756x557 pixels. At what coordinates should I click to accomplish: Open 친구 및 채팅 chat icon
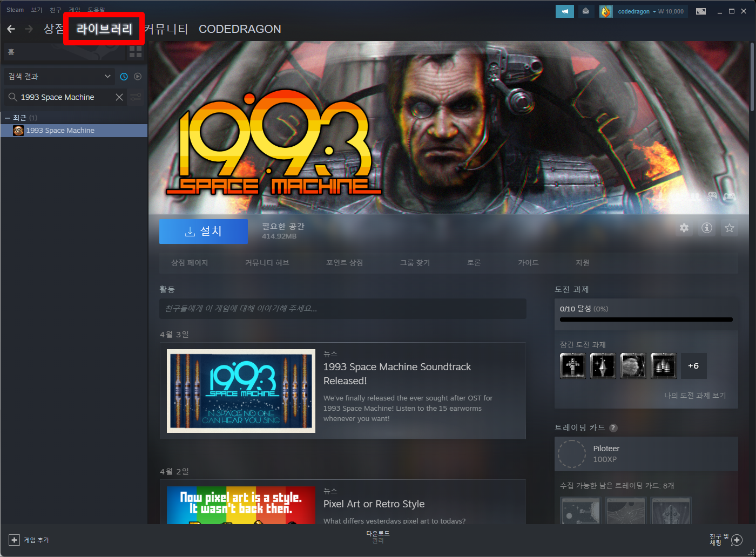point(737,540)
